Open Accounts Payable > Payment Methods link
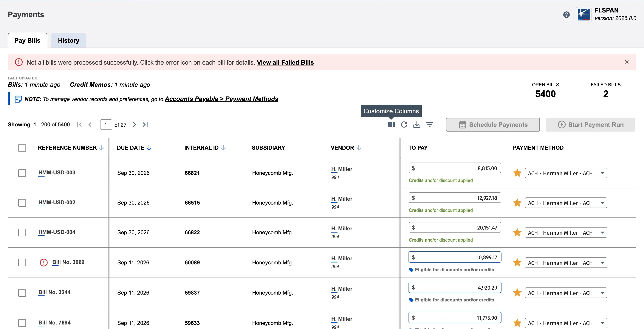644x329 pixels. (x=221, y=99)
